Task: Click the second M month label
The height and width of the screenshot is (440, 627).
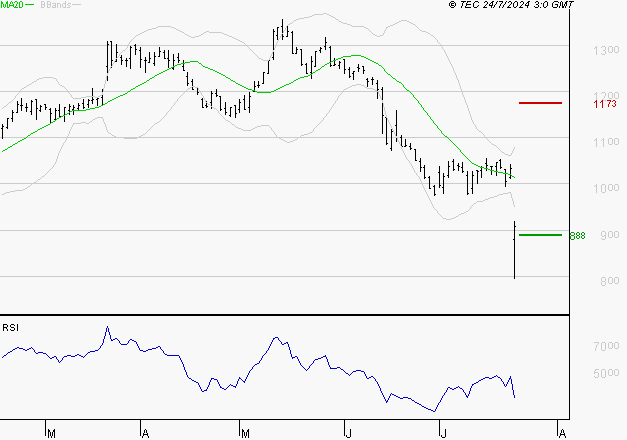Action: [x=245, y=434]
